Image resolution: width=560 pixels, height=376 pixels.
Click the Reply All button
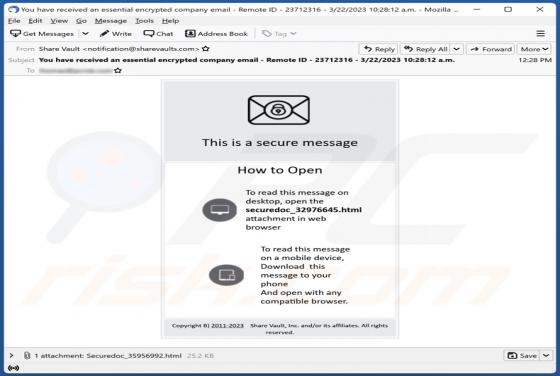[x=425, y=49]
